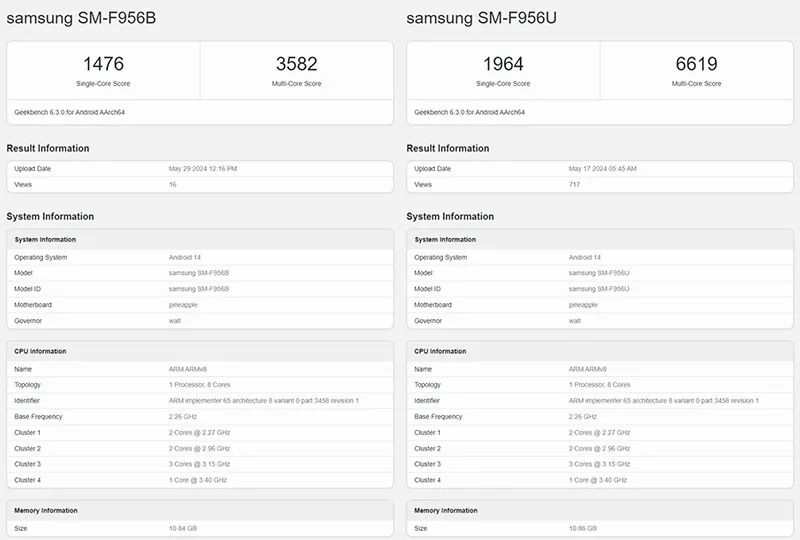Image resolution: width=800 pixels, height=540 pixels.
Task: Select the upload date May 17 2024 05:45 AM
Action: click(x=603, y=168)
